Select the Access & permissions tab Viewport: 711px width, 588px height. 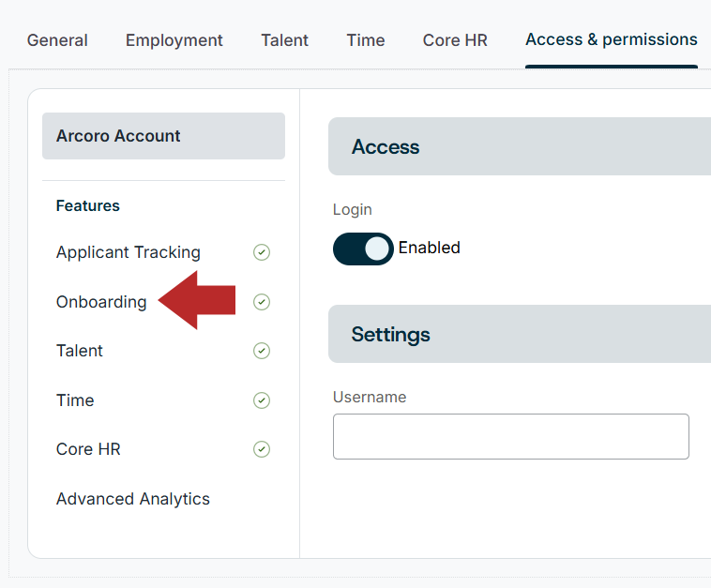click(x=612, y=40)
